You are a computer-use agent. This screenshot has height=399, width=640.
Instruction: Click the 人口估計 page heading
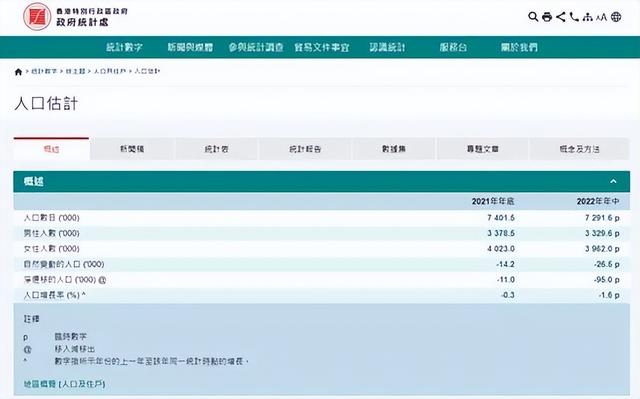(46, 103)
